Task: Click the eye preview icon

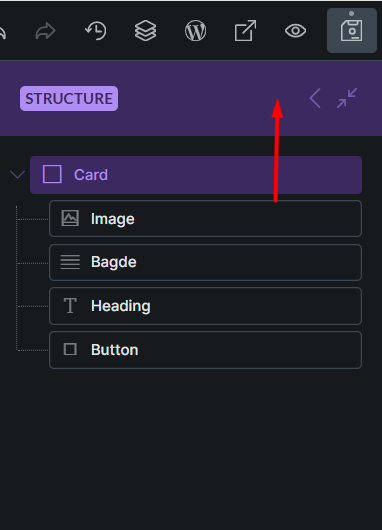Action: pyautogui.click(x=295, y=31)
